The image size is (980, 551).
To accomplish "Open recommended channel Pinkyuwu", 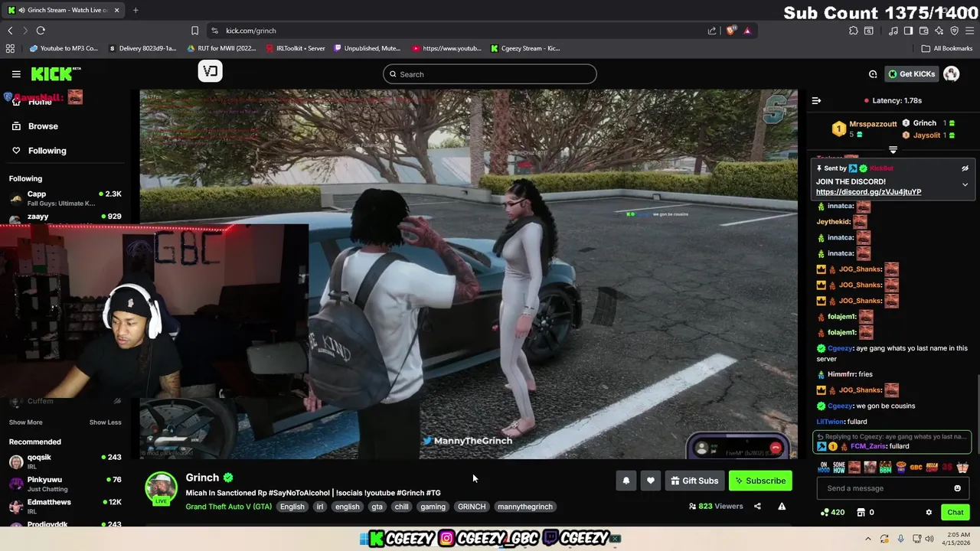I will pyautogui.click(x=65, y=484).
